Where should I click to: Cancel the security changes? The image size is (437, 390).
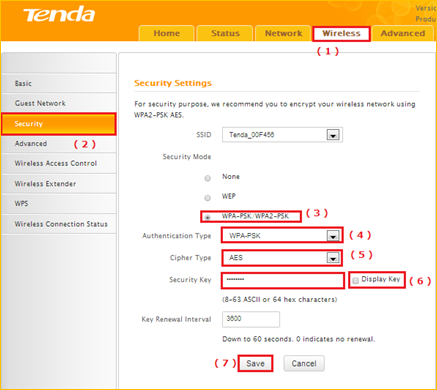coord(304,363)
